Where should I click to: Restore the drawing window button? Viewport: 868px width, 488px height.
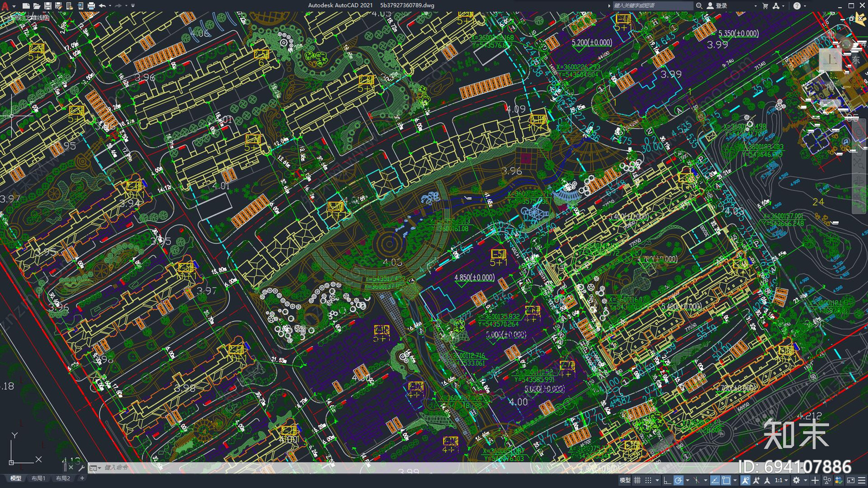[x=851, y=19]
